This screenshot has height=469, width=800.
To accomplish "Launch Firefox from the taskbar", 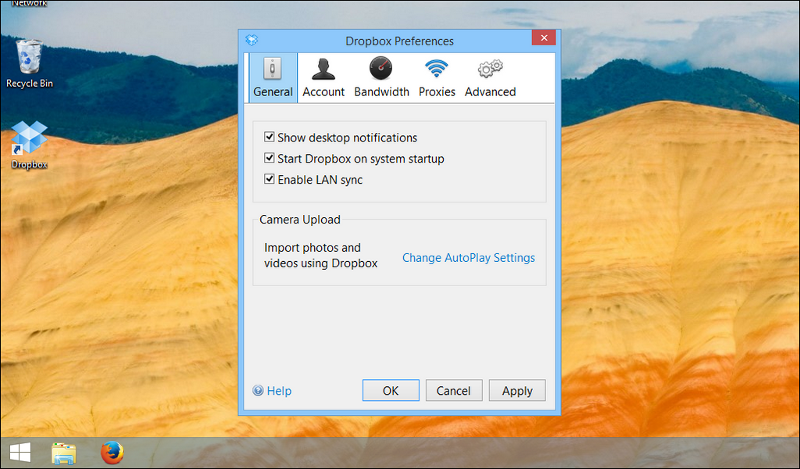I will pos(112,453).
